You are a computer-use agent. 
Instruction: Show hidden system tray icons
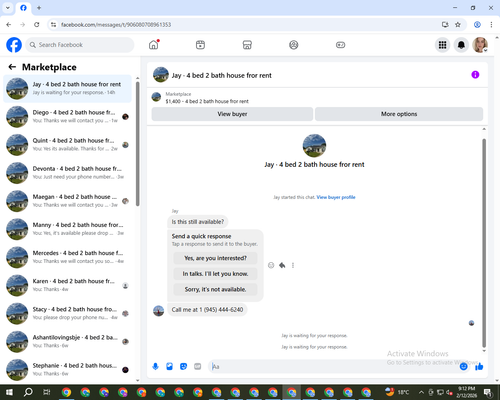tap(421, 392)
